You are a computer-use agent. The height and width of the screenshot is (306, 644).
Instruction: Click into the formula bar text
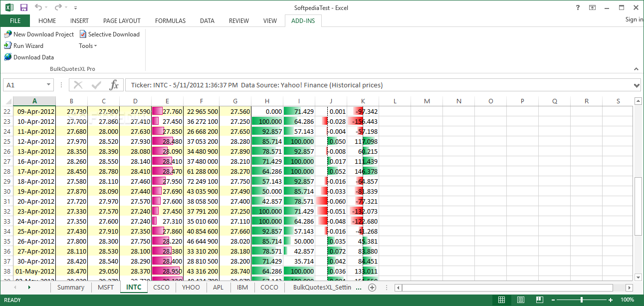(x=378, y=85)
